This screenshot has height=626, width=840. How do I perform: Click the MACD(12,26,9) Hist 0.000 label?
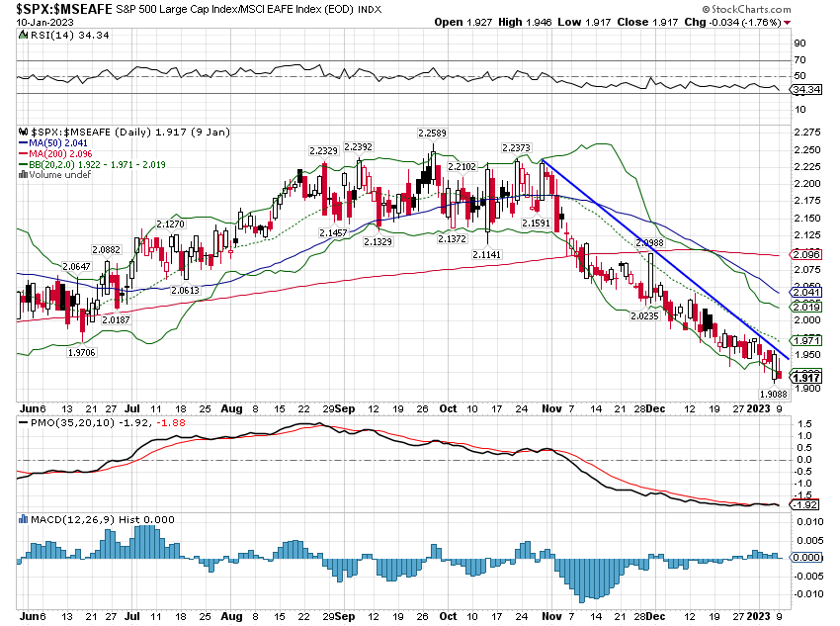(103, 519)
